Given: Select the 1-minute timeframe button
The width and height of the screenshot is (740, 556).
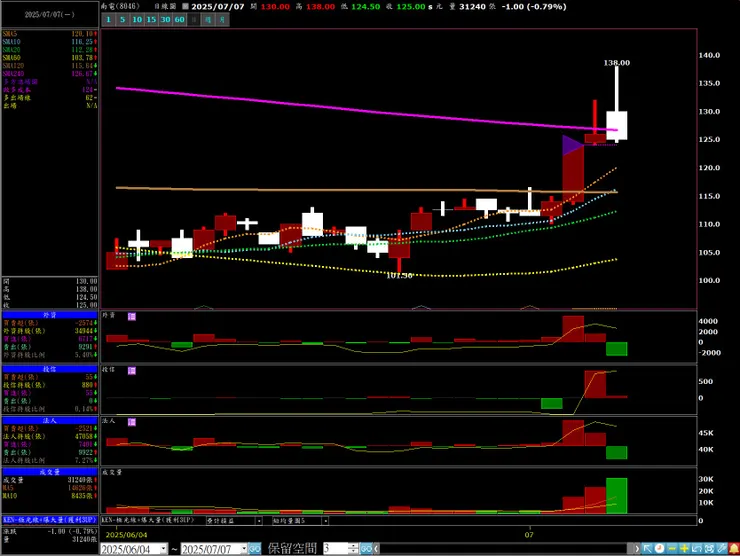Looking at the screenshot, I should tap(109, 19).
